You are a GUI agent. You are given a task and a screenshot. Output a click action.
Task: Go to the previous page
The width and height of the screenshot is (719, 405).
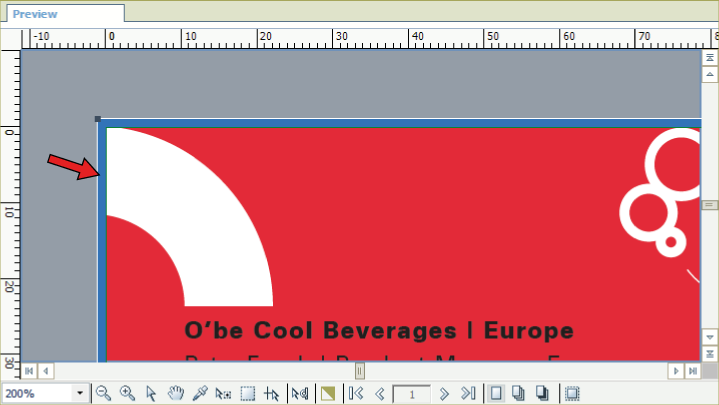click(380, 394)
